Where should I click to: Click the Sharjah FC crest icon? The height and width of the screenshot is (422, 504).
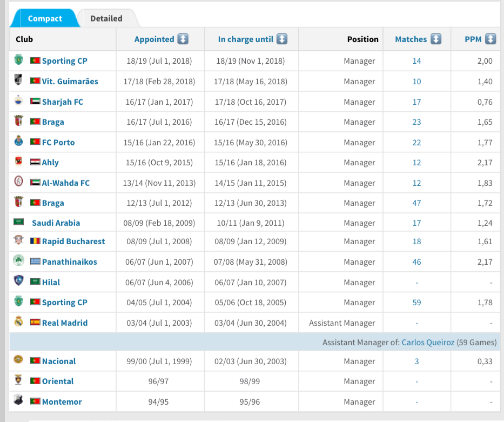tap(19, 101)
